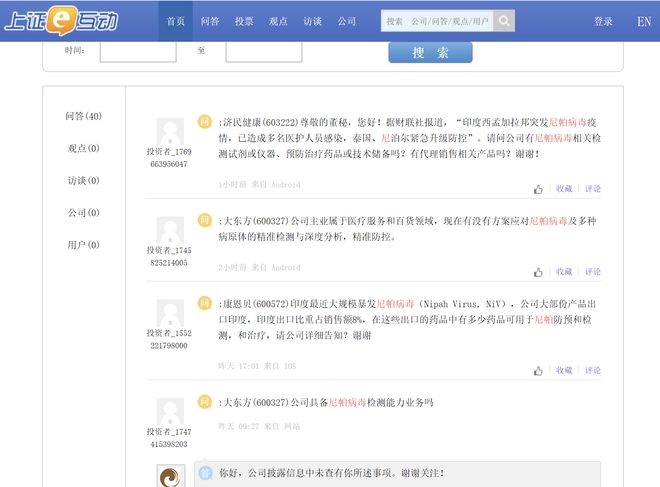Click avatar of 投资者_1769663956047
This screenshot has width=660, height=487.
point(170,131)
